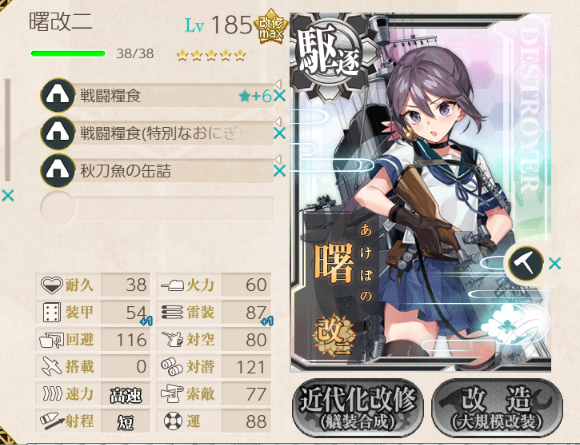
Task: Click the hammer icon on the expansion slot
Action: [526, 263]
